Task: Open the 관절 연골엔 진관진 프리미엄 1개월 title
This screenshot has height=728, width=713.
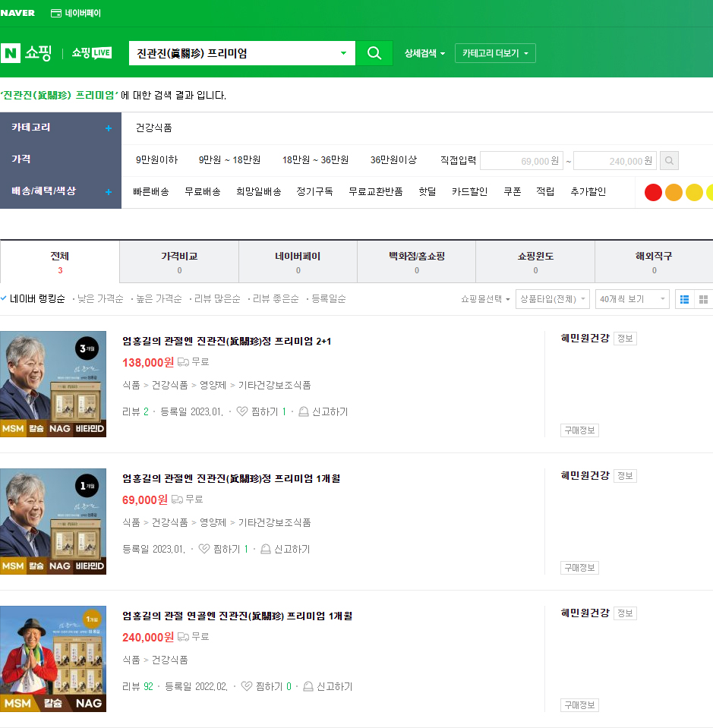Action: (238, 616)
